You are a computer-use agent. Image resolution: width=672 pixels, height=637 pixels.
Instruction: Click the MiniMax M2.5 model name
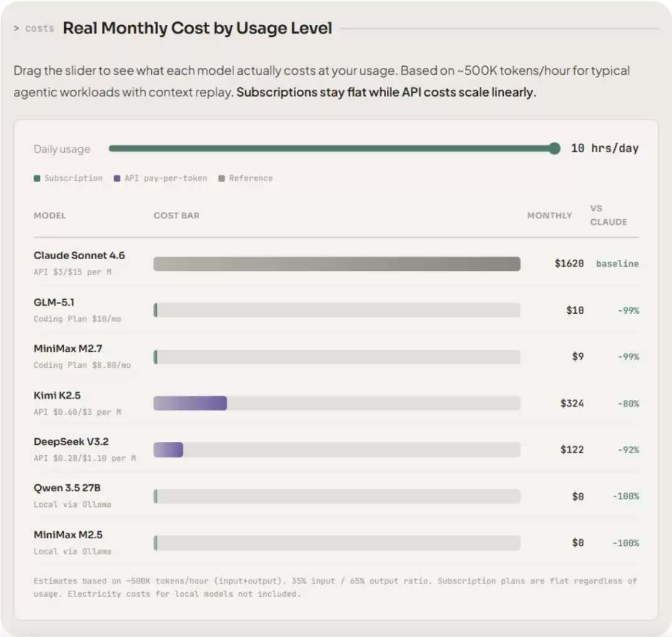click(68, 534)
